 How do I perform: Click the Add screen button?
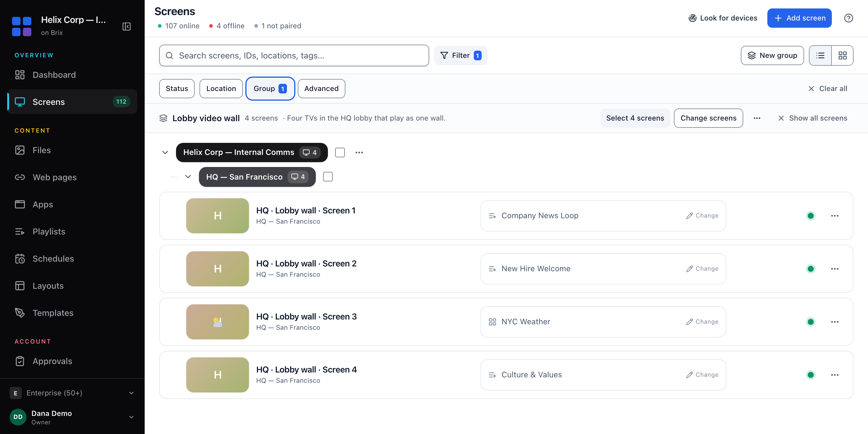(x=799, y=18)
